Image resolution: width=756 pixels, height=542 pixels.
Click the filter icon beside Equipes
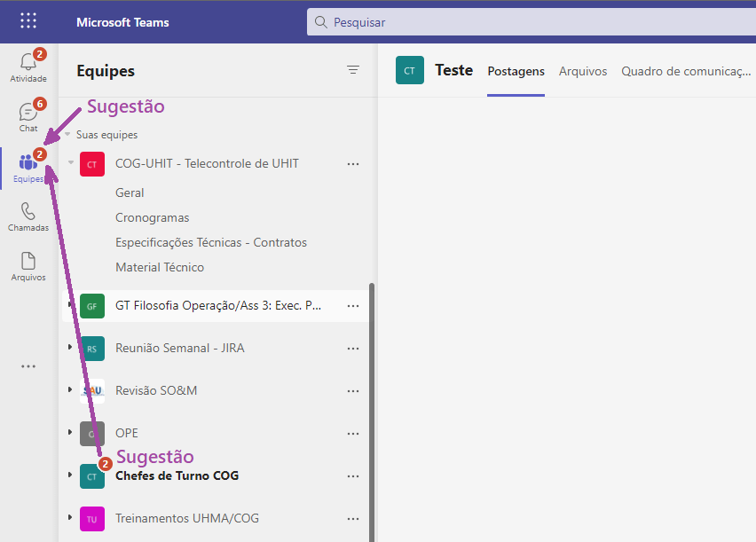coord(353,70)
